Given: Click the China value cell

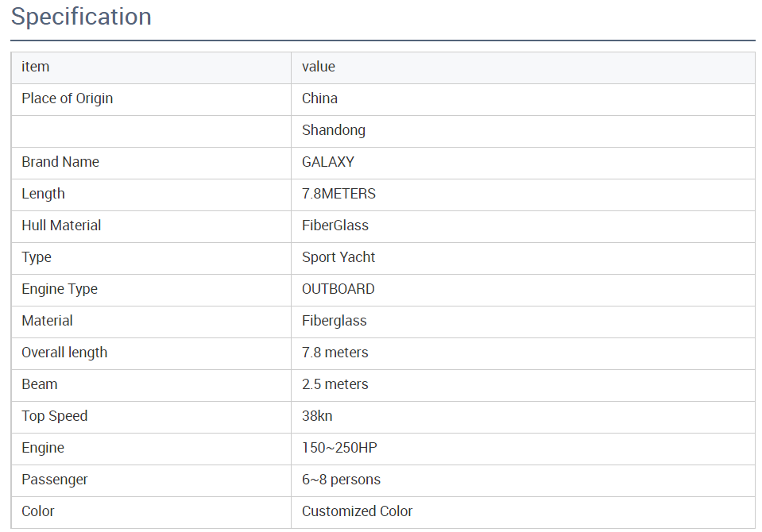Looking at the screenshot, I should click(319, 98).
